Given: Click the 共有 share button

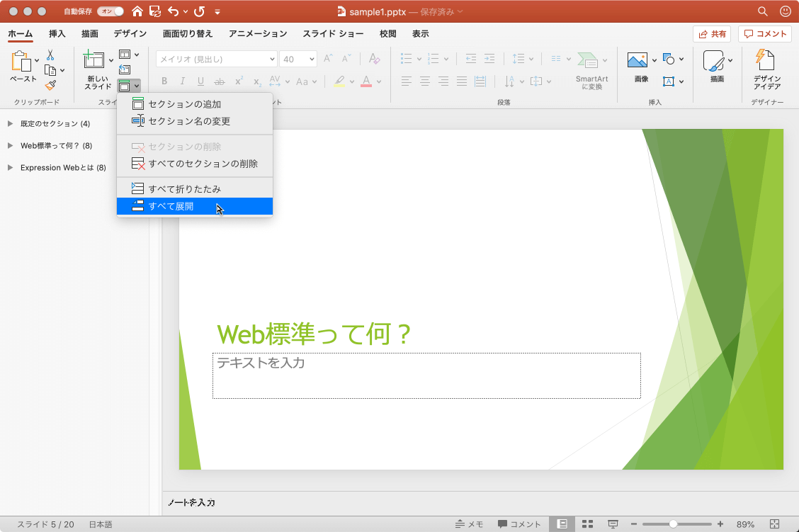Looking at the screenshot, I should coord(712,33).
